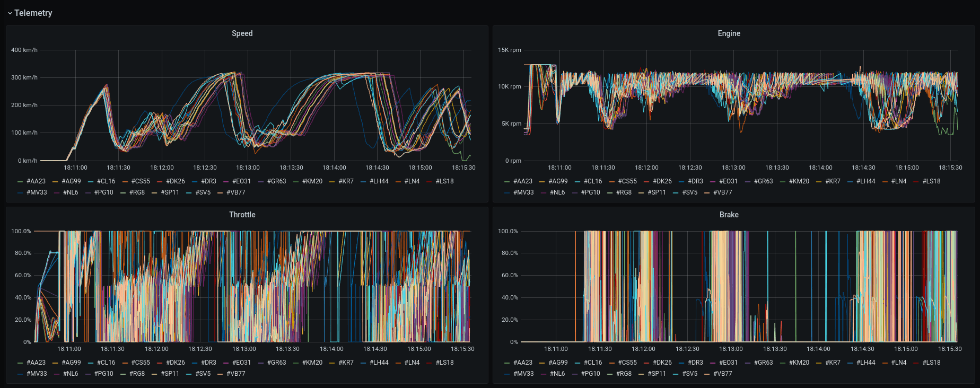Open the Speed panel title menu
Viewport: 980px width, 388px height.
242,33
